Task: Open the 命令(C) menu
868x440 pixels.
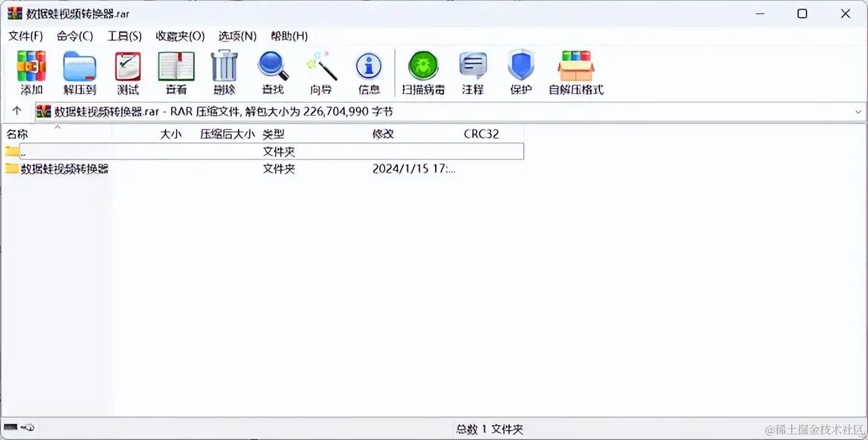Action: [x=75, y=36]
